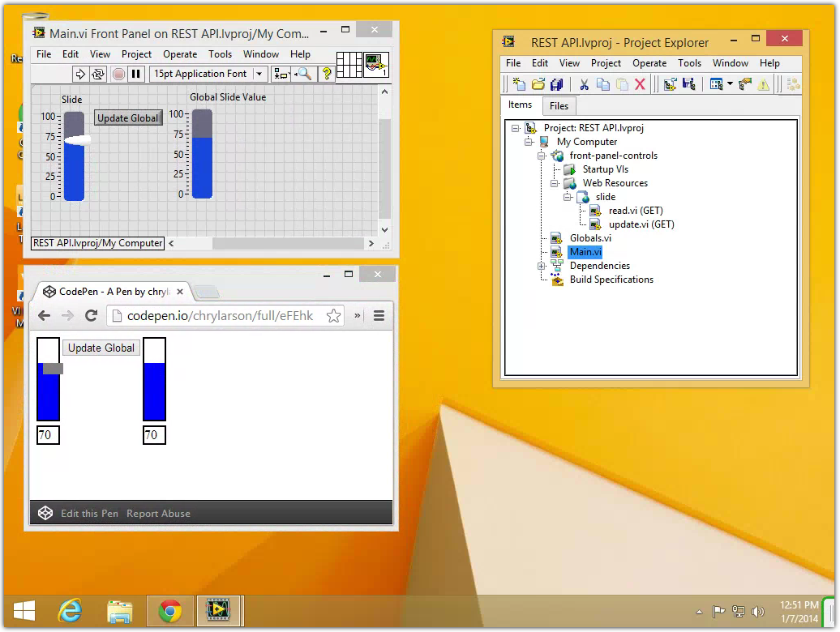Collapse the Web Resources tree node

[x=555, y=183]
